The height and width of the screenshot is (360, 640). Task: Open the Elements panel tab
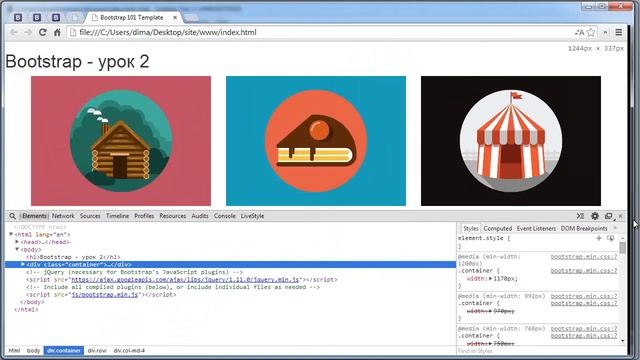pyautogui.click(x=34, y=216)
